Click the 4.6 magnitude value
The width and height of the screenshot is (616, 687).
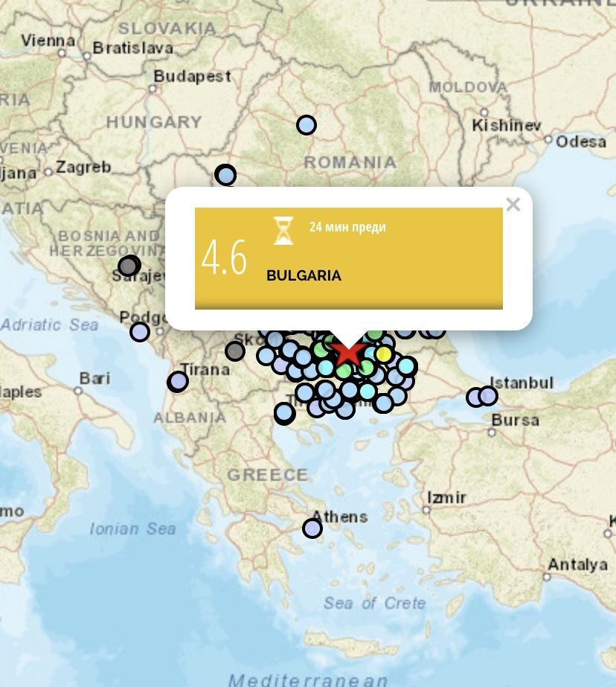pyautogui.click(x=224, y=258)
